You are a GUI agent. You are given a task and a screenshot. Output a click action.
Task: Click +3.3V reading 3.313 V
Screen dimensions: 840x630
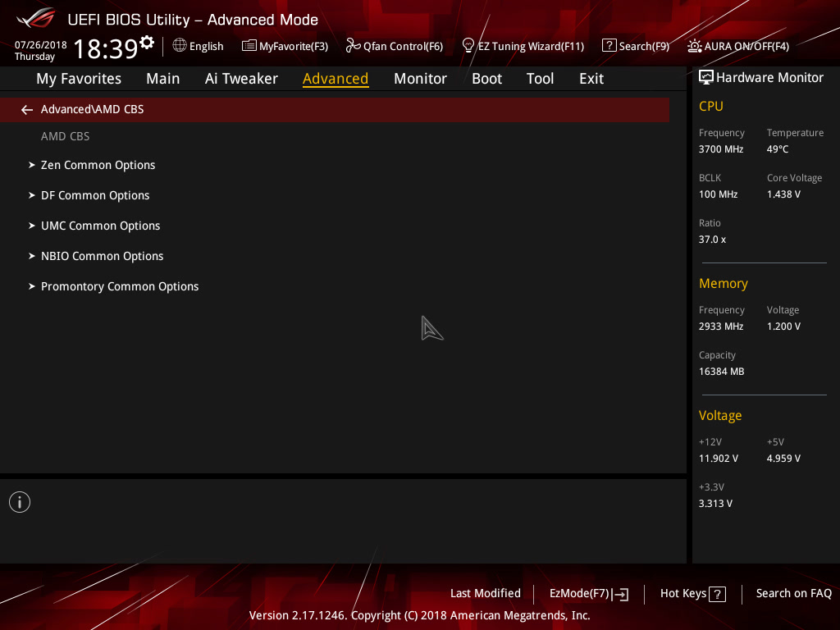715,504
